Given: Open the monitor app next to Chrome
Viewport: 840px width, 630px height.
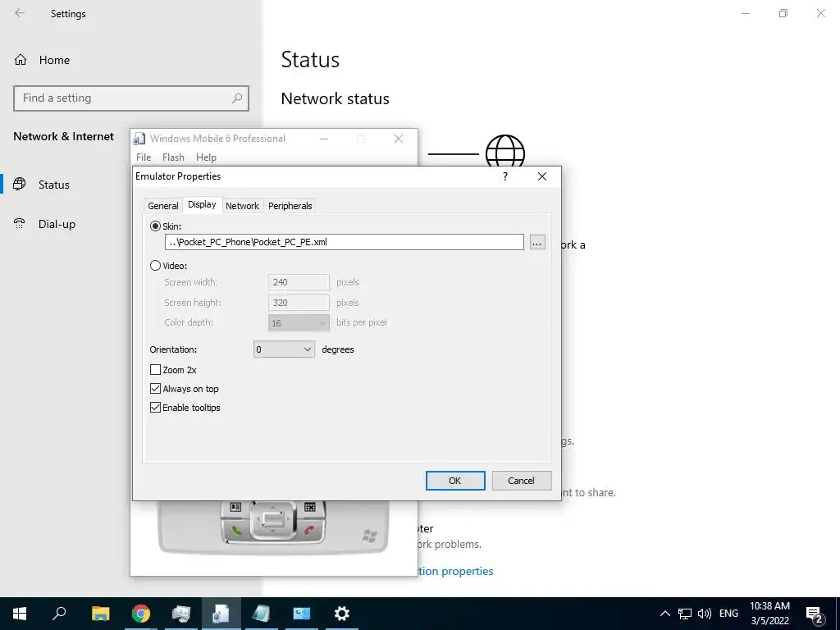Looking at the screenshot, I should [x=181, y=614].
